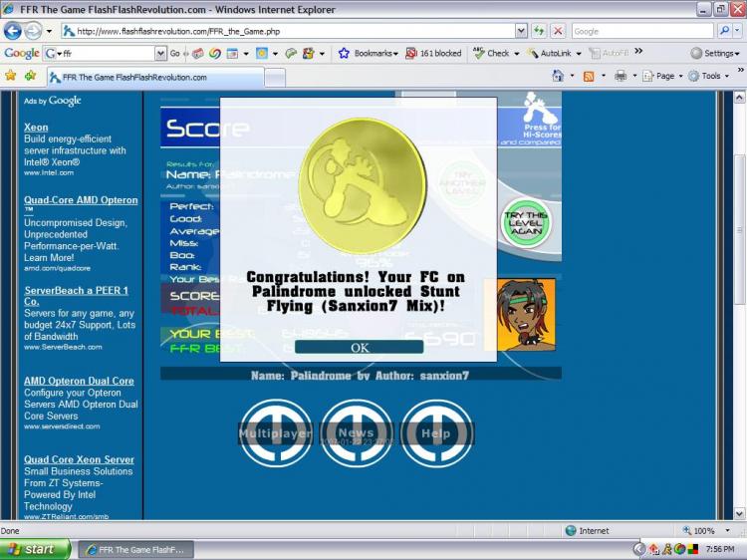Image resolution: width=747 pixels, height=560 pixels.
Task: Click the Google toolbar logo
Action: pos(22,54)
